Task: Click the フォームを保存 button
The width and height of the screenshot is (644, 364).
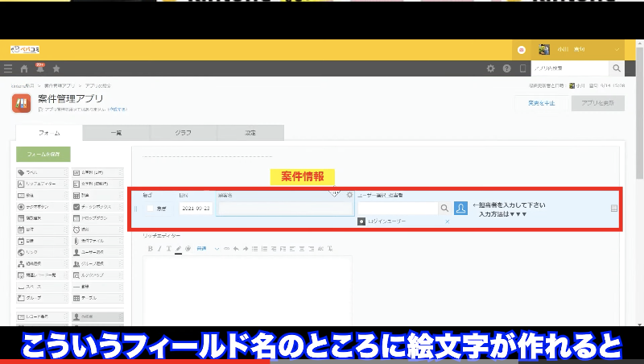Action: (43, 153)
